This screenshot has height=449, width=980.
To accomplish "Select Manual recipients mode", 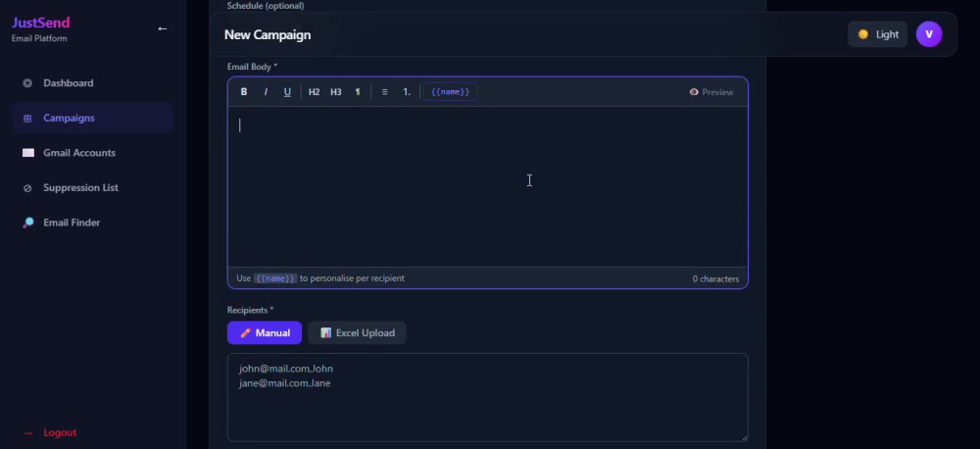I will click(x=265, y=332).
